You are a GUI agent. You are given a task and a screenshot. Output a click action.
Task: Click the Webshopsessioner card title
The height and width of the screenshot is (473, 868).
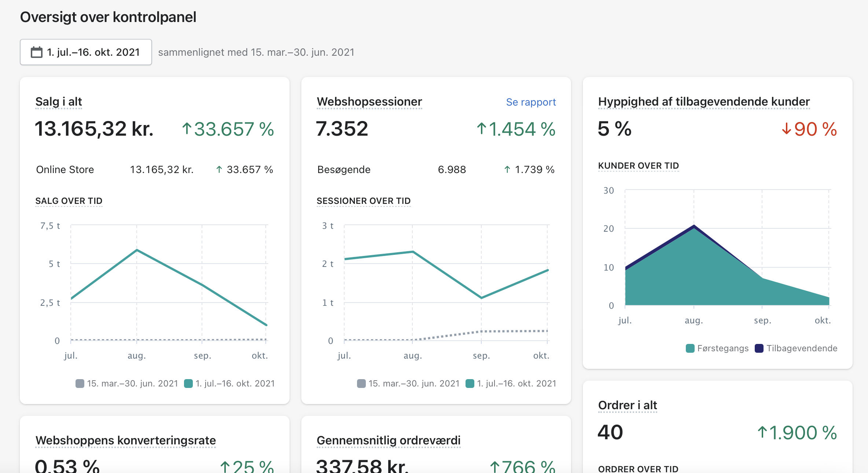pyautogui.click(x=369, y=102)
